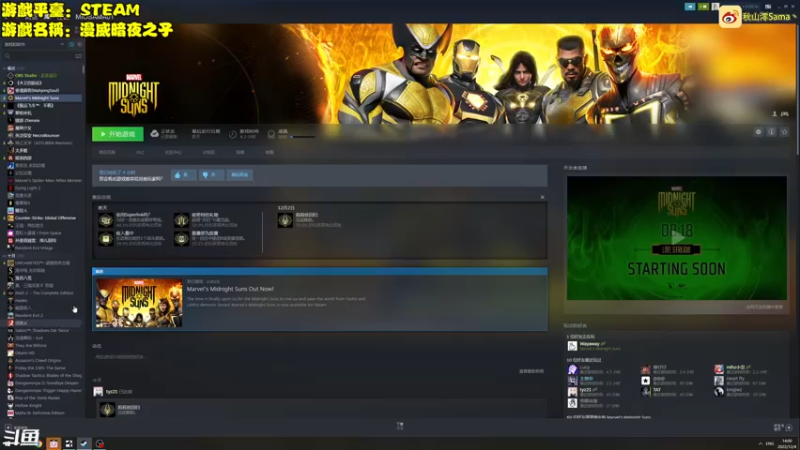The width and height of the screenshot is (800, 450).
Task: Open downloads manager at bottom center
Action: (400, 426)
